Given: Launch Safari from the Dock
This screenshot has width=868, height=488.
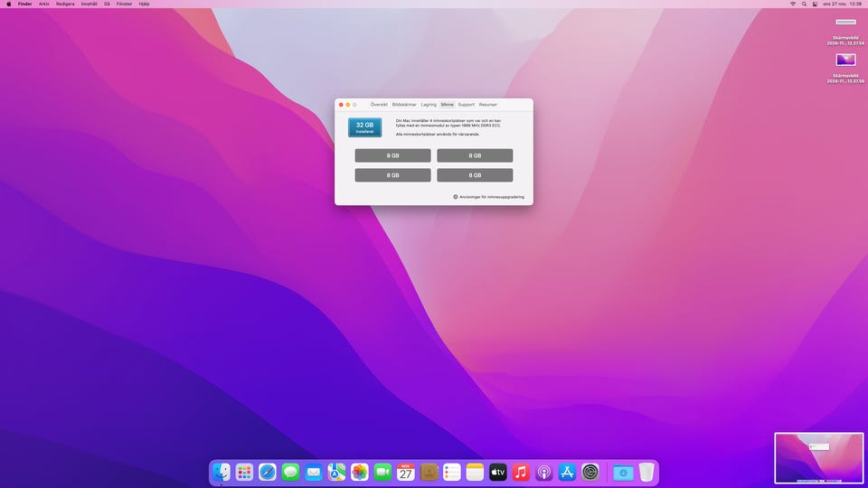Looking at the screenshot, I should 268,472.
